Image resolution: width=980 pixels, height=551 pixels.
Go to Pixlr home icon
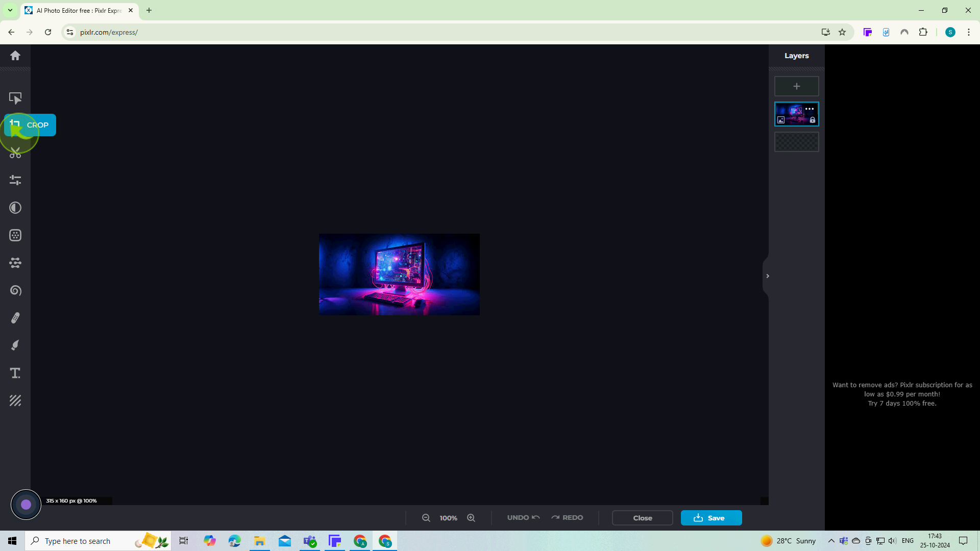pos(15,56)
